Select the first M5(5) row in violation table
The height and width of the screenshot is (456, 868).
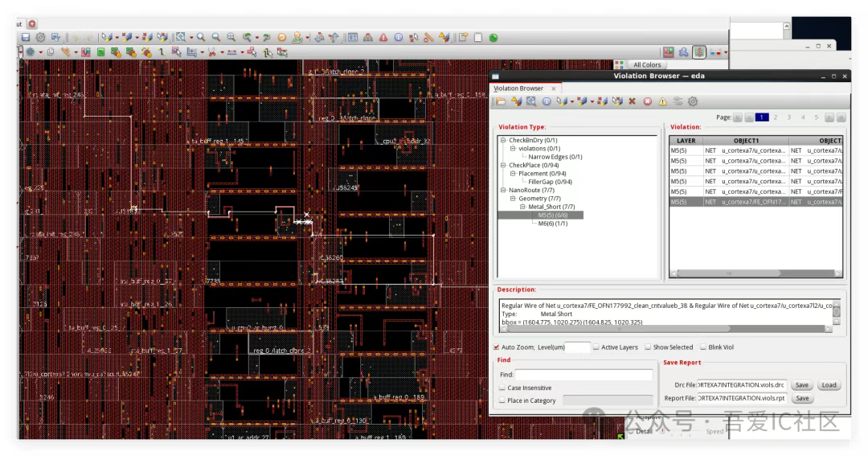755,150
